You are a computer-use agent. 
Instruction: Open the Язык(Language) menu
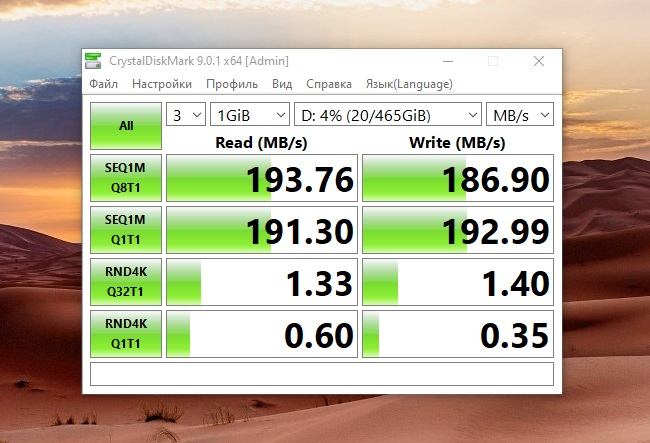coord(409,84)
